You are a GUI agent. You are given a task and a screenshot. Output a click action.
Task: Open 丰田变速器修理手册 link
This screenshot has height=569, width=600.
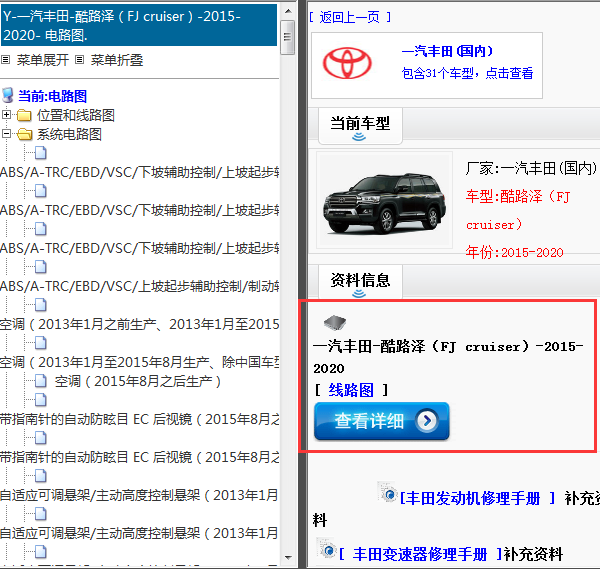pos(420,554)
